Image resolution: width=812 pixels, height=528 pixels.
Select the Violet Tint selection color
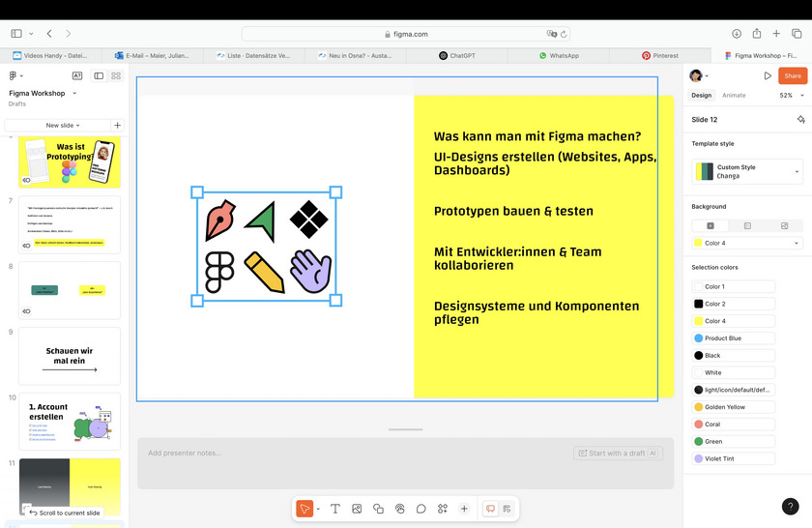(734, 458)
